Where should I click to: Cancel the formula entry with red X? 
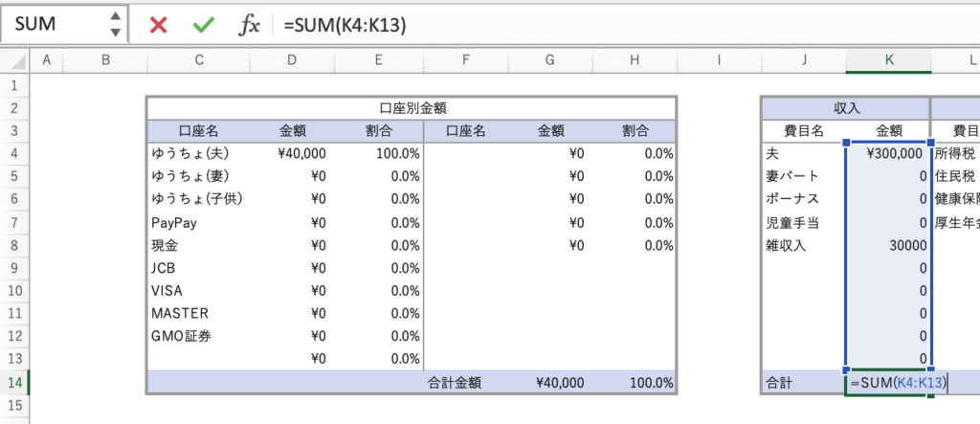click(x=159, y=25)
